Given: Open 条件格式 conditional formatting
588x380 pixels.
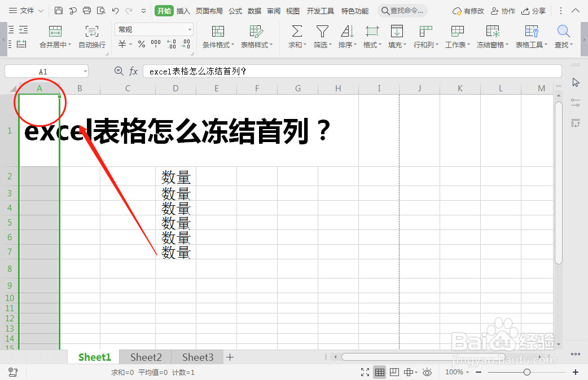Looking at the screenshot, I should 218,37.
